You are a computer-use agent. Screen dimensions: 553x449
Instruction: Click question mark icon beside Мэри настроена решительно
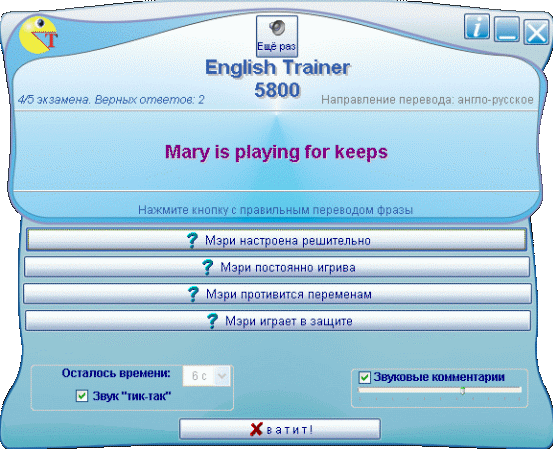point(192,240)
